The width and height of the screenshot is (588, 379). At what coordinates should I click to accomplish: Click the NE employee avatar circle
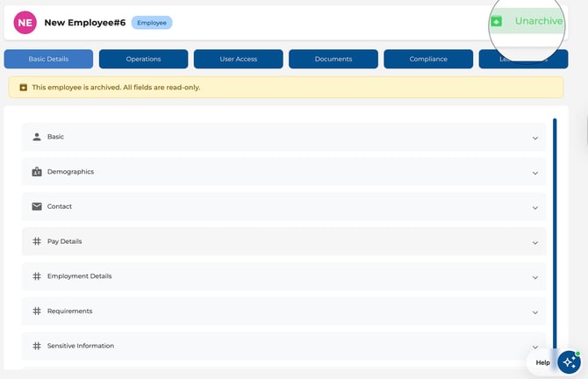tap(25, 23)
